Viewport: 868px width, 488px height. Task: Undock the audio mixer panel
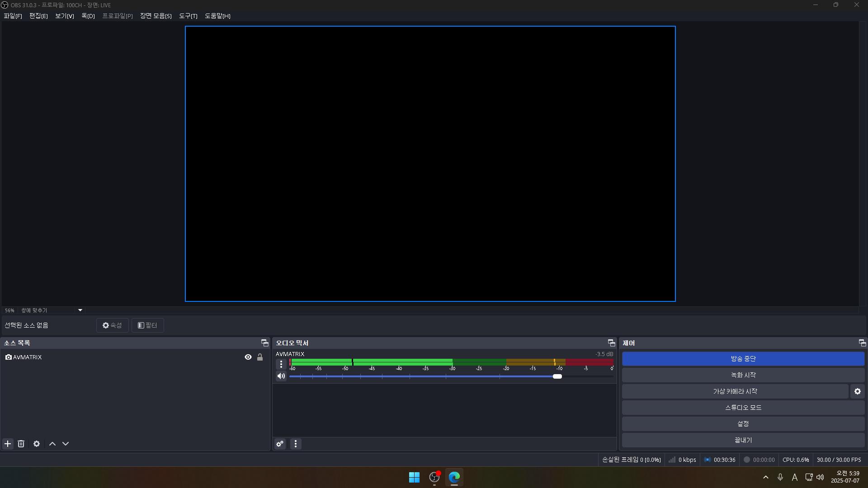[x=611, y=343]
